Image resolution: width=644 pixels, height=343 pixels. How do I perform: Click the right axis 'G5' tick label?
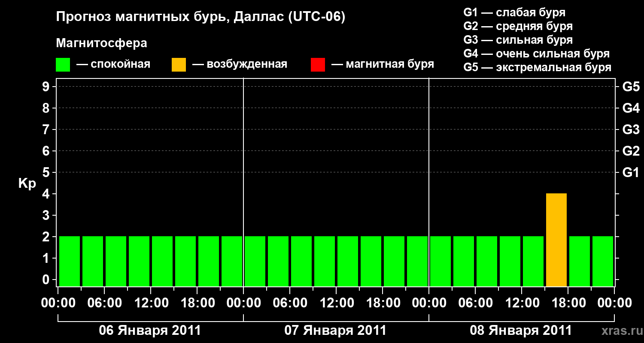631,87
